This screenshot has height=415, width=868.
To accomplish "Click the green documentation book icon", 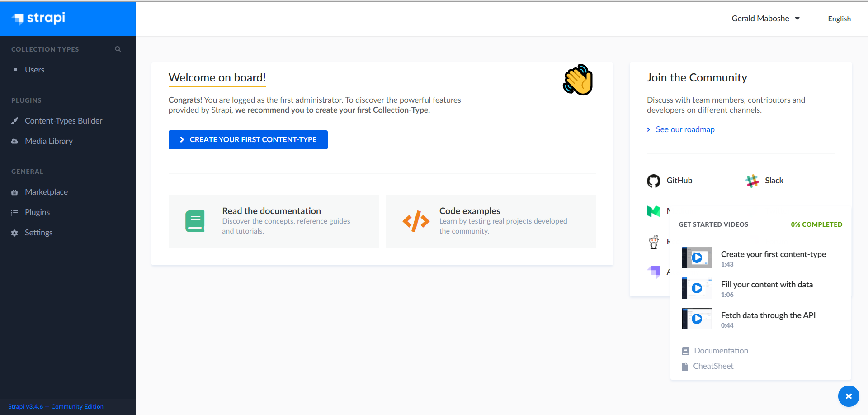I will (195, 221).
